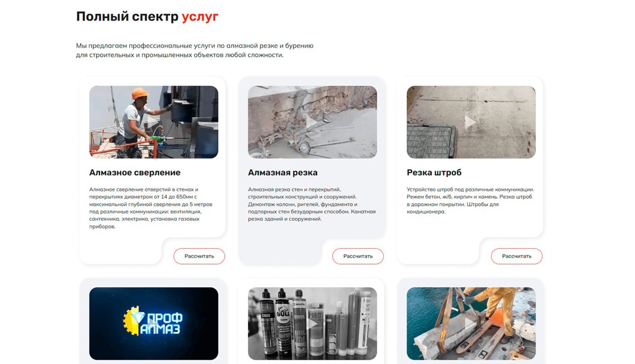
Task: Click Рассчитать under Алмазная резка
Action: point(358,256)
